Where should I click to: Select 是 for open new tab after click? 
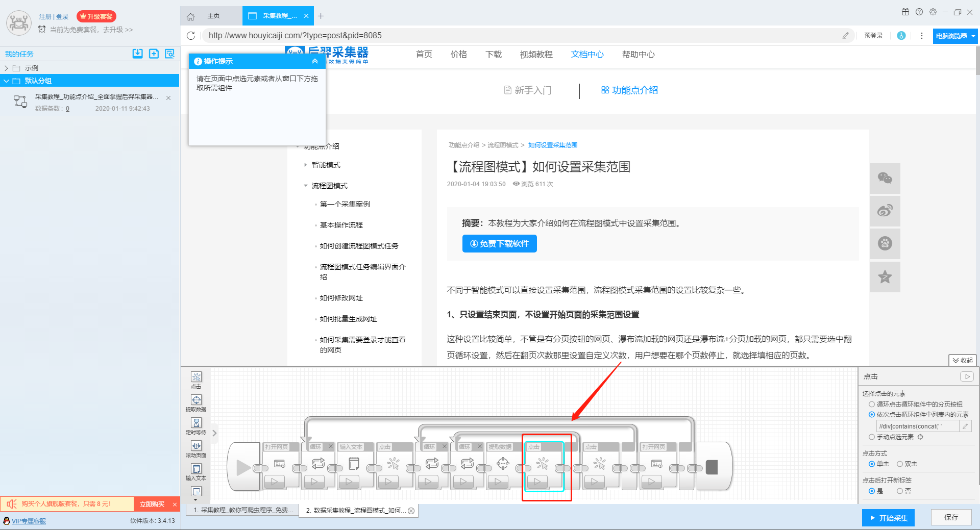pyautogui.click(x=872, y=491)
